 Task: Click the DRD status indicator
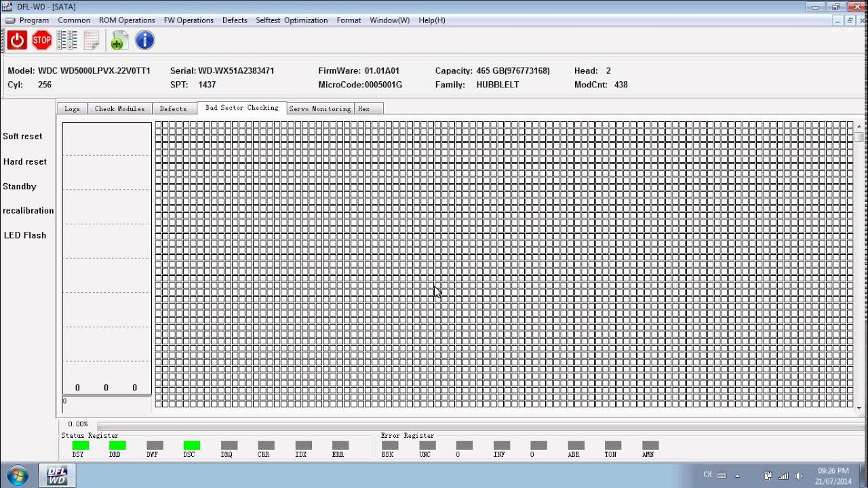pyautogui.click(x=117, y=445)
